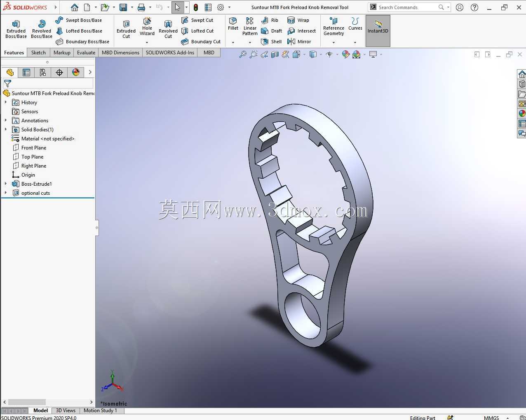Select the Extruded Boss/Base tool
Image resolution: width=526 pixels, height=420 pixels.
pyautogui.click(x=16, y=29)
